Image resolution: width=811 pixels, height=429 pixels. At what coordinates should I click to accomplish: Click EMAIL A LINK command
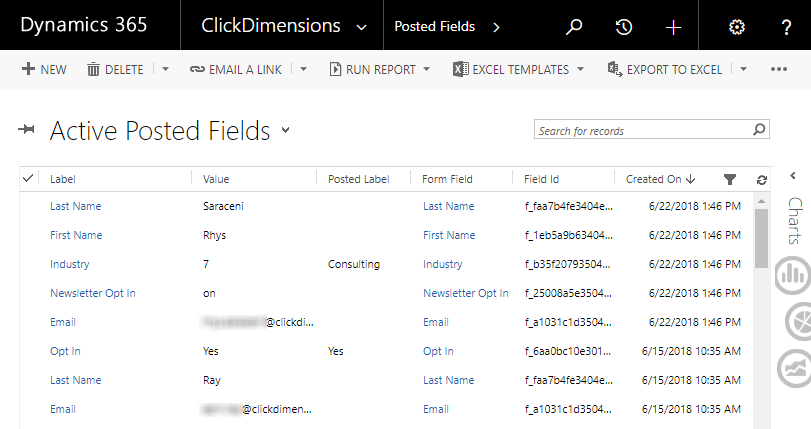pyautogui.click(x=236, y=69)
